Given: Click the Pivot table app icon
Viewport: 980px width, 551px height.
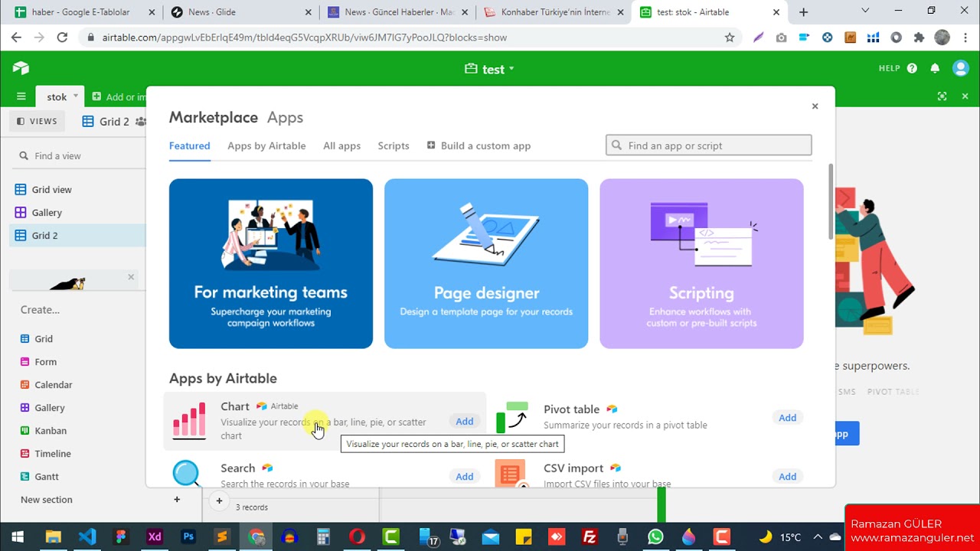Looking at the screenshot, I should click(x=512, y=417).
